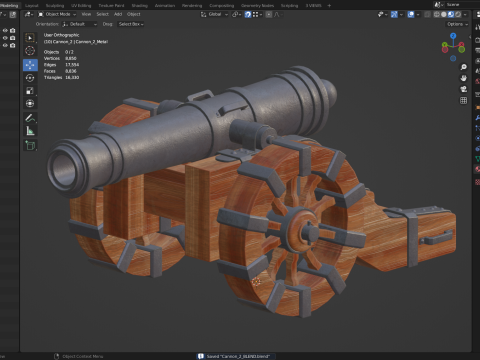The height and width of the screenshot is (360, 480).
Task: Click the Scene name field
Action: tap(462, 5)
